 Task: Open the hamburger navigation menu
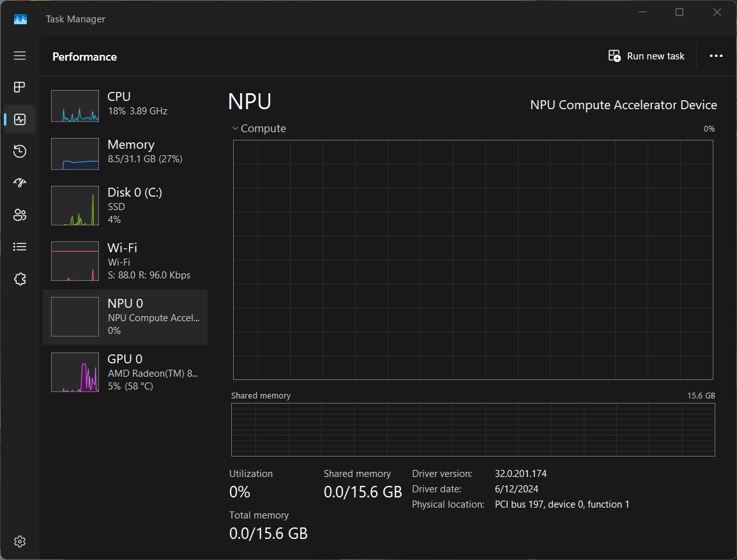coord(20,56)
